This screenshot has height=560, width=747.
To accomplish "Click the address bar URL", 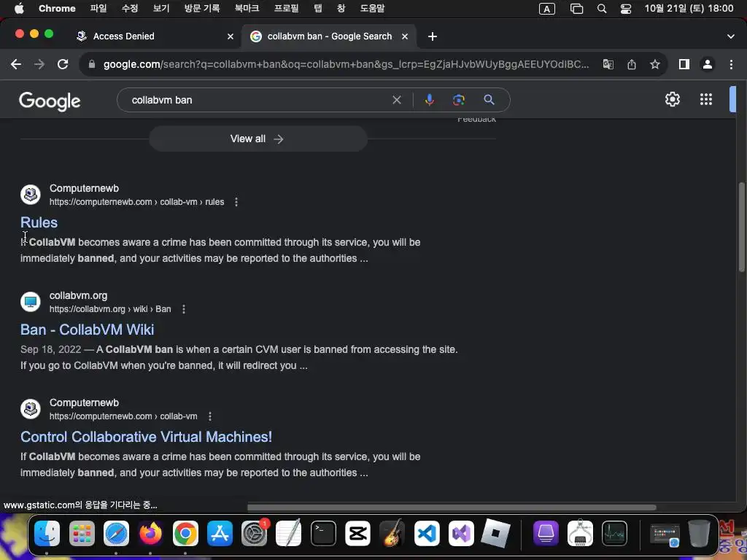I will coord(346,64).
